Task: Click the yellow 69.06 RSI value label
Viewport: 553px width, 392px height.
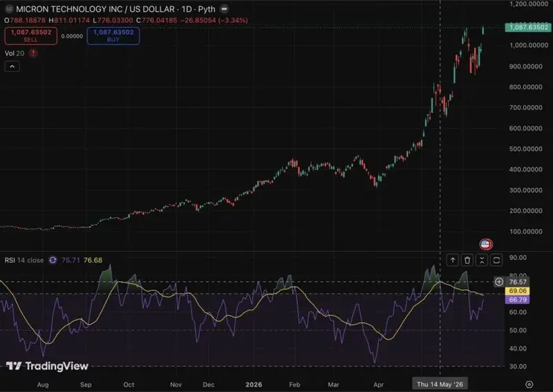Action: pos(517,291)
